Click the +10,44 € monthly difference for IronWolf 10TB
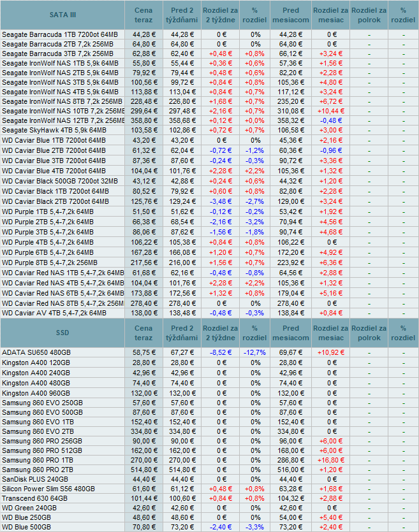Screen dimensions: 419x532 [x=331, y=111]
